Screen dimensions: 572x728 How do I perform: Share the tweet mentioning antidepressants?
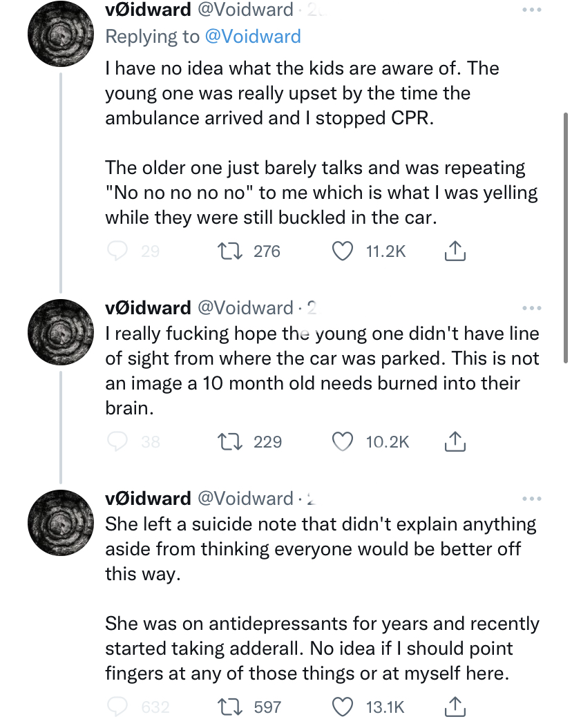pos(454,707)
